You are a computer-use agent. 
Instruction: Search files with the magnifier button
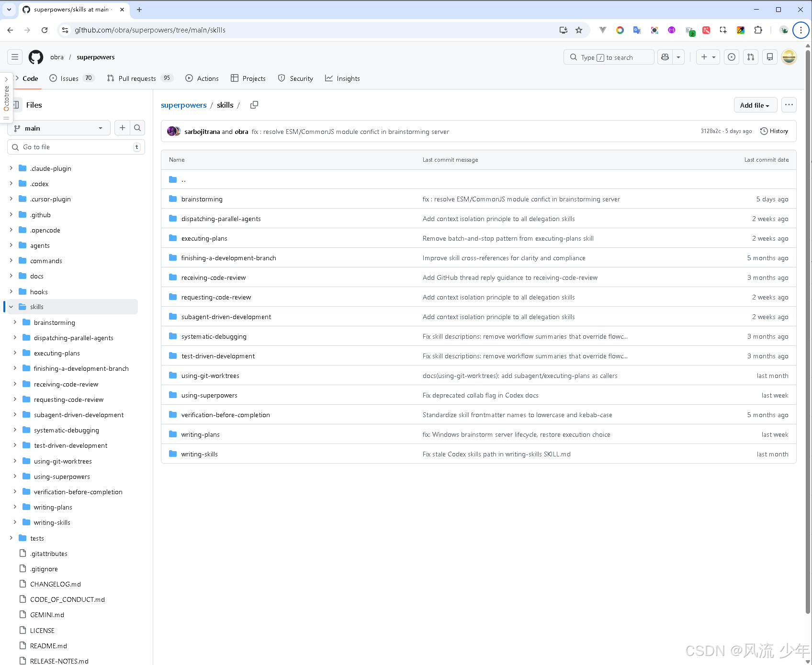(137, 128)
